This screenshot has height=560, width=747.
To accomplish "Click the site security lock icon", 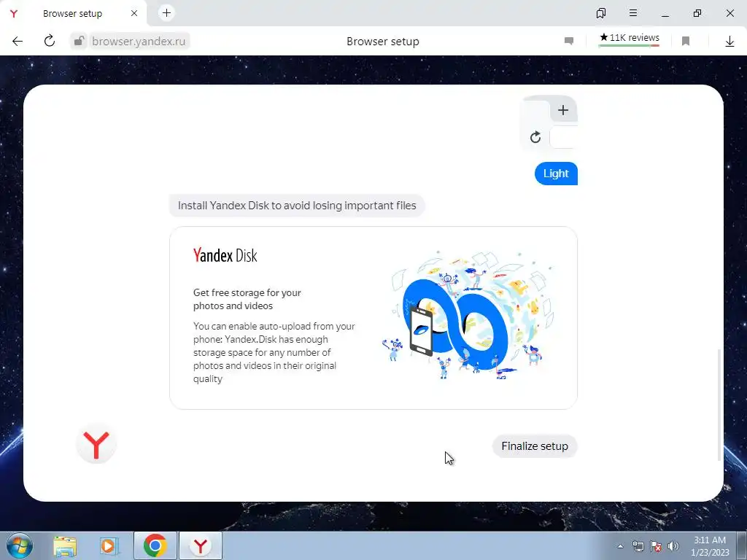I will click(x=79, y=41).
